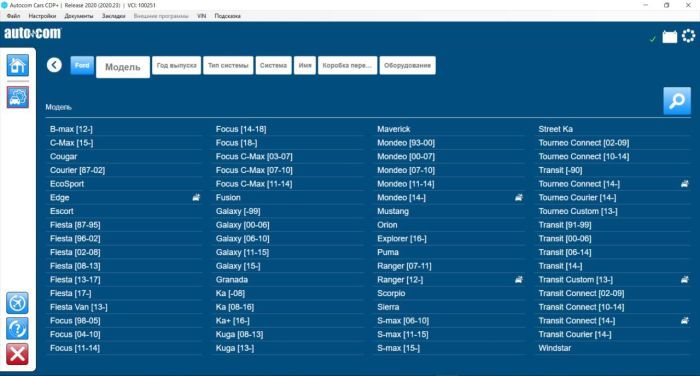This screenshot has width=700, height=376.
Task: Open the Документы menu
Action: pos(79,16)
